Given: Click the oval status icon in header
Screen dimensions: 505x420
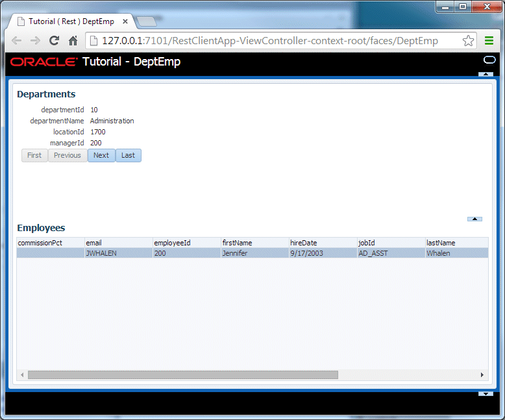Looking at the screenshot, I should pyautogui.click(x=489, y=60).
